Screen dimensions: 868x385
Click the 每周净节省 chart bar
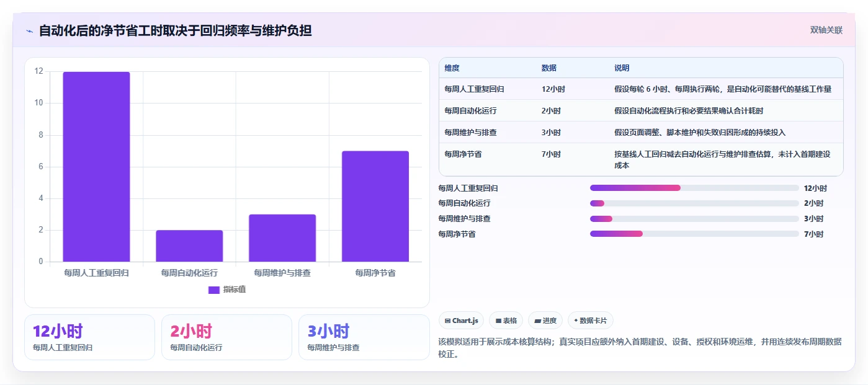(375, 206)
